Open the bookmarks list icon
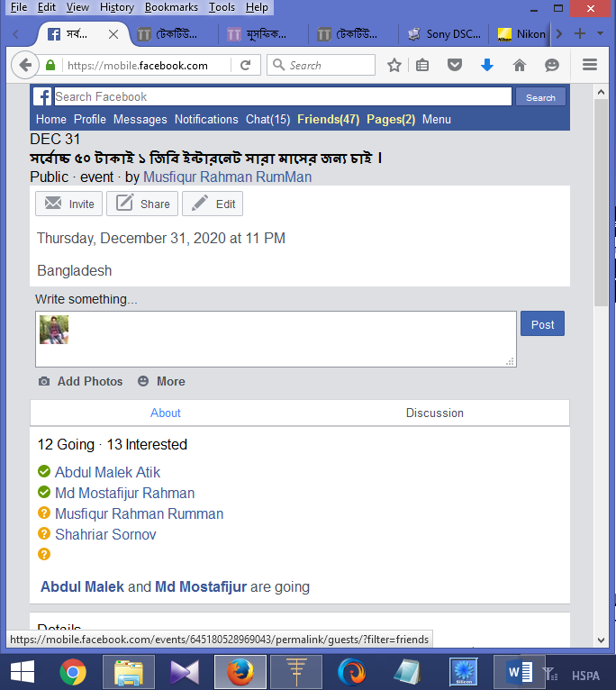The image size is (616, 690). (x=422, y=66)
